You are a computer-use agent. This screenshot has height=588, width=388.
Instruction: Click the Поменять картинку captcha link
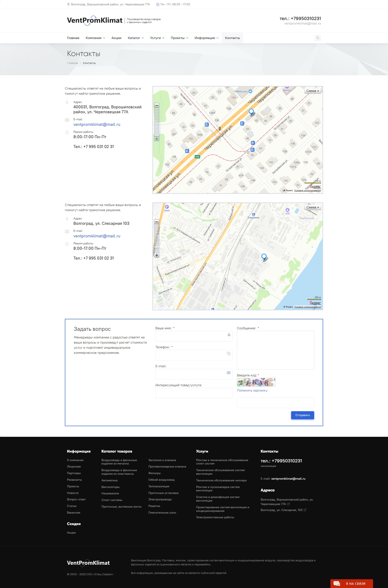[x=252, y=391]
